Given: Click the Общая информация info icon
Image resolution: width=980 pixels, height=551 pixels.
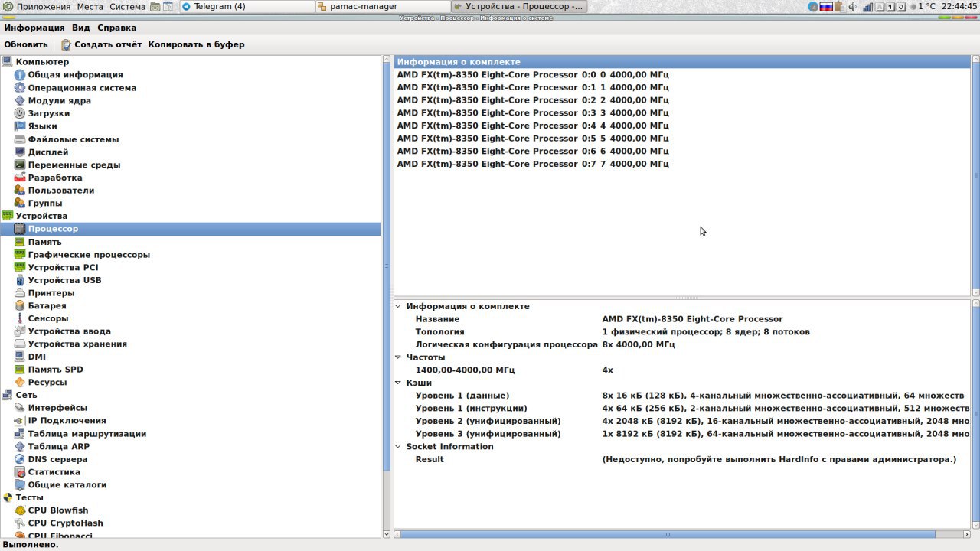Looking at the screenshot, I should 20,75.
